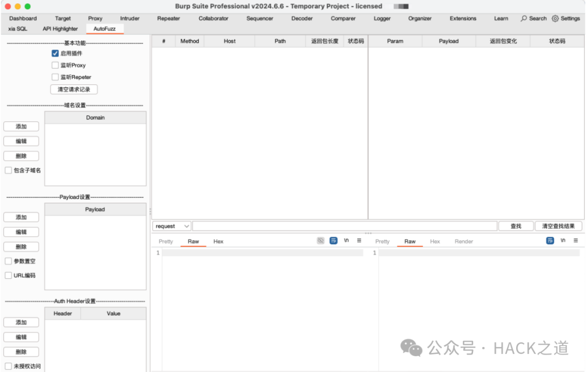The image size is (588, 372).
Task: Open the Collaborator tab
Action: 213,19
